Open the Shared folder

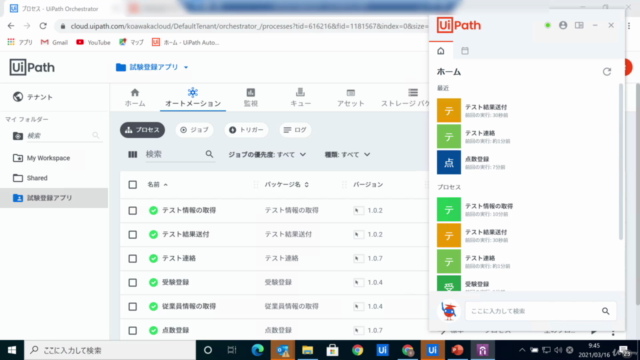37,178
